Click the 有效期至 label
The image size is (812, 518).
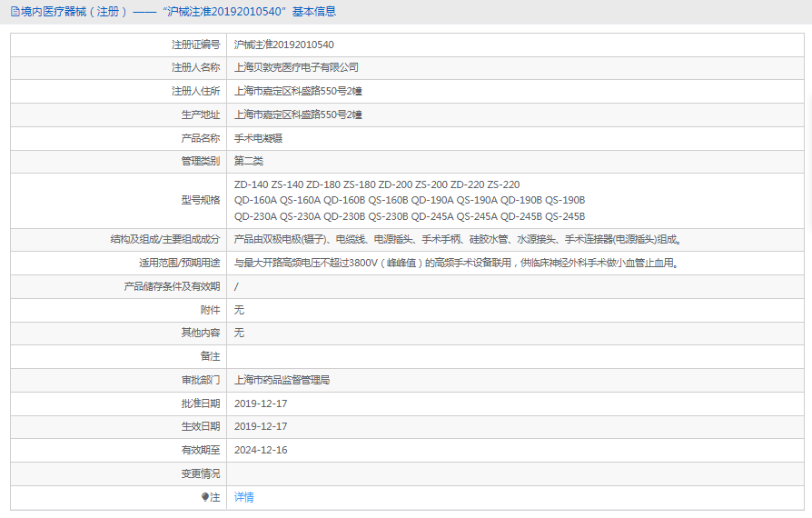201,450
